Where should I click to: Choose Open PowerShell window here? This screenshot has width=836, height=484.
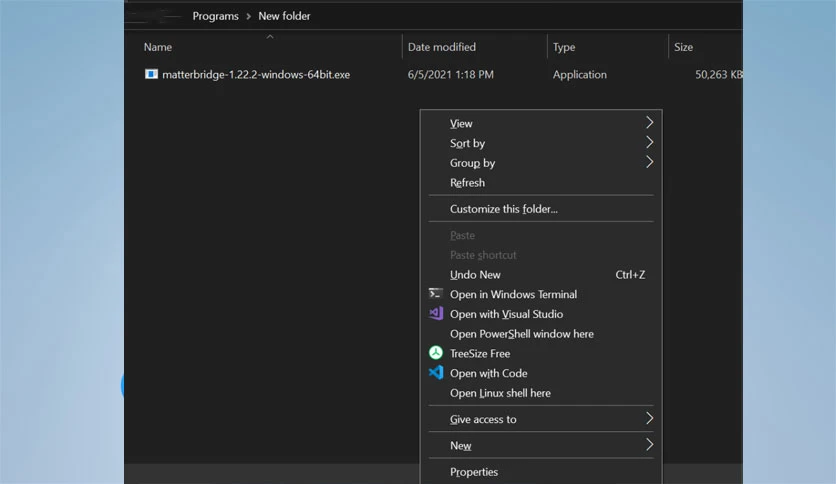541,334
